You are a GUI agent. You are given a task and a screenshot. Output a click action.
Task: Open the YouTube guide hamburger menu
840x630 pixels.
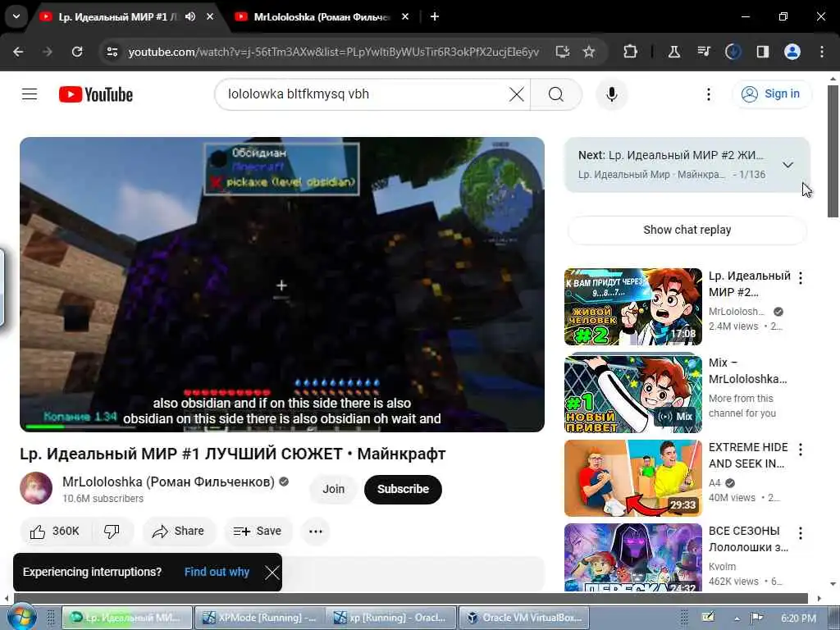coord(30,94)
